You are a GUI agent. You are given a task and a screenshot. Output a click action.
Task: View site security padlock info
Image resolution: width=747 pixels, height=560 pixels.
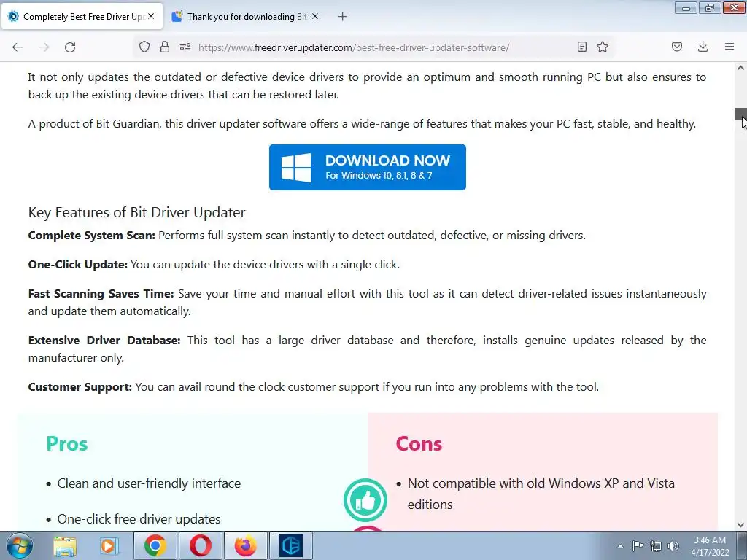click(x=165, y=47)
